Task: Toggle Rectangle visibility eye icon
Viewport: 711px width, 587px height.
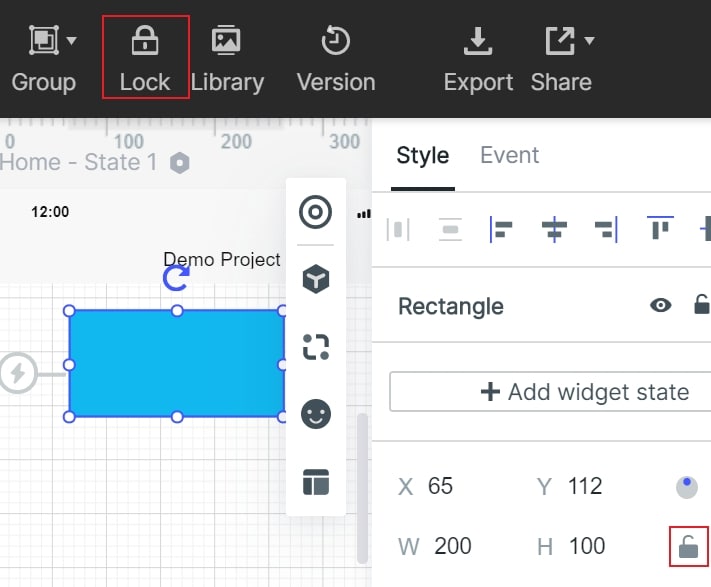Action: tap(661, 305)
